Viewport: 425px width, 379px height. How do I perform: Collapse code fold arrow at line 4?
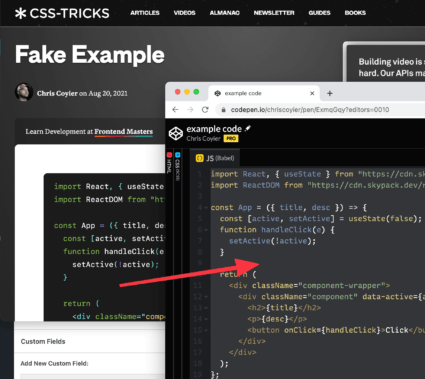coord(206,208)
